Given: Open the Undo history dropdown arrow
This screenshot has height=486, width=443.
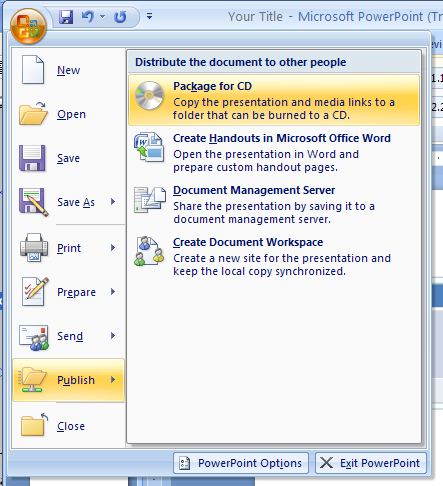Looking at the screenshot, I should coord(103,16).
